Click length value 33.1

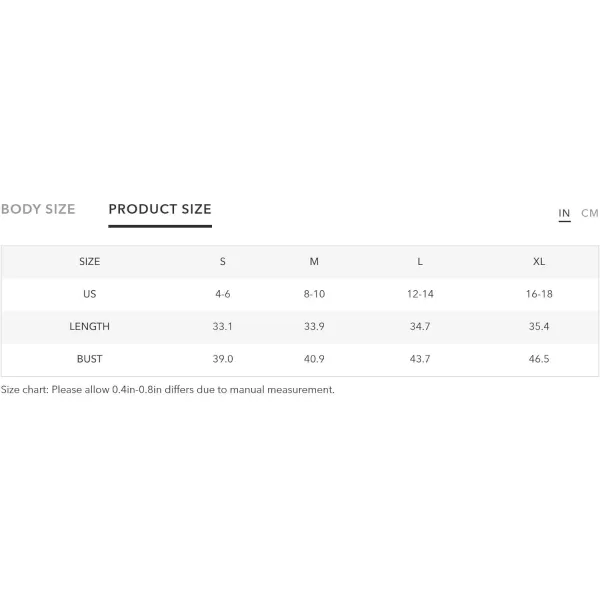pyautogui.click(x=222, y=326)
